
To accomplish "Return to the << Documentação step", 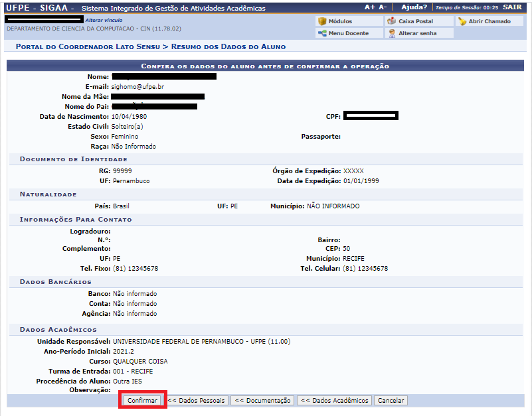I will [x=262, y=401].
